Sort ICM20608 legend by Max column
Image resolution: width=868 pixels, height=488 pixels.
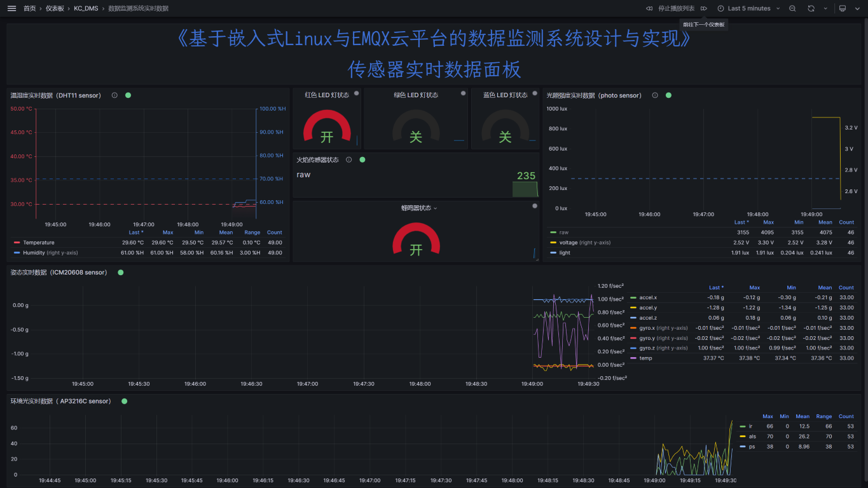[x=755, y=288]
